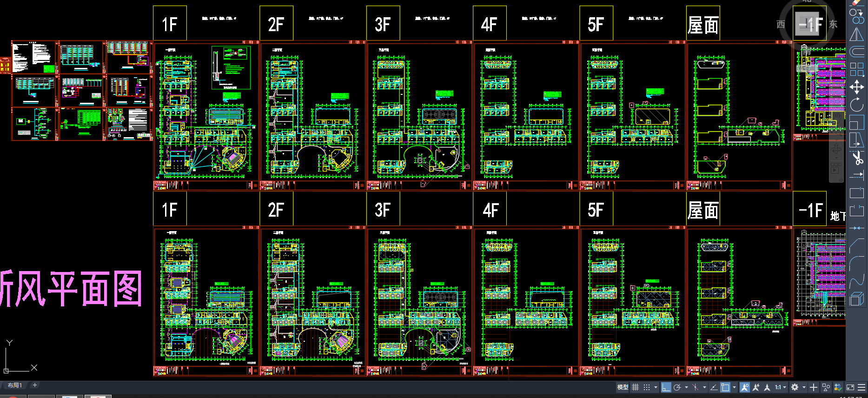The image size is (868, 398).
Task: Select the Fillet tool
Action: [857, 263]
